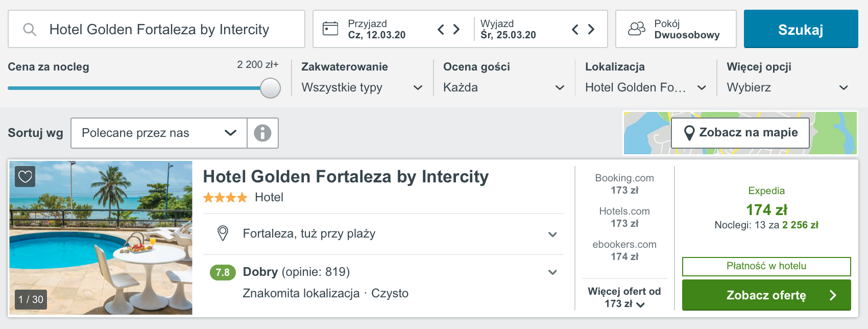Move check-in date to previous day

(441, 29)
